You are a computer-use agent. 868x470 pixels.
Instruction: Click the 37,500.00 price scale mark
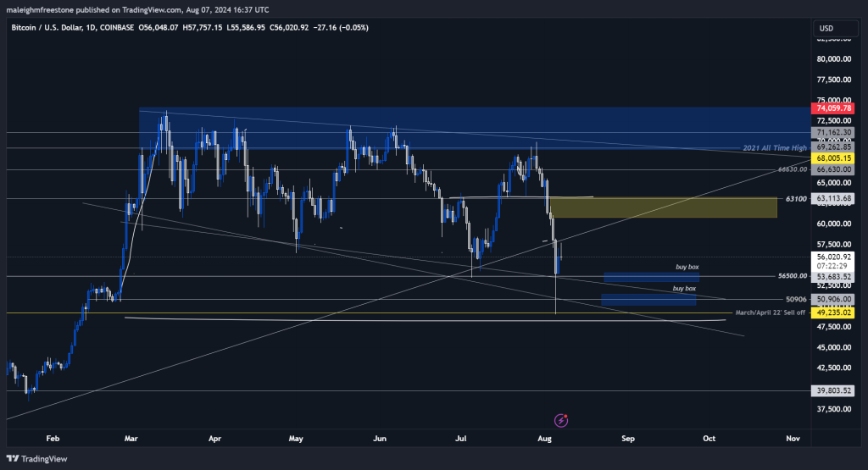[834, 409]
